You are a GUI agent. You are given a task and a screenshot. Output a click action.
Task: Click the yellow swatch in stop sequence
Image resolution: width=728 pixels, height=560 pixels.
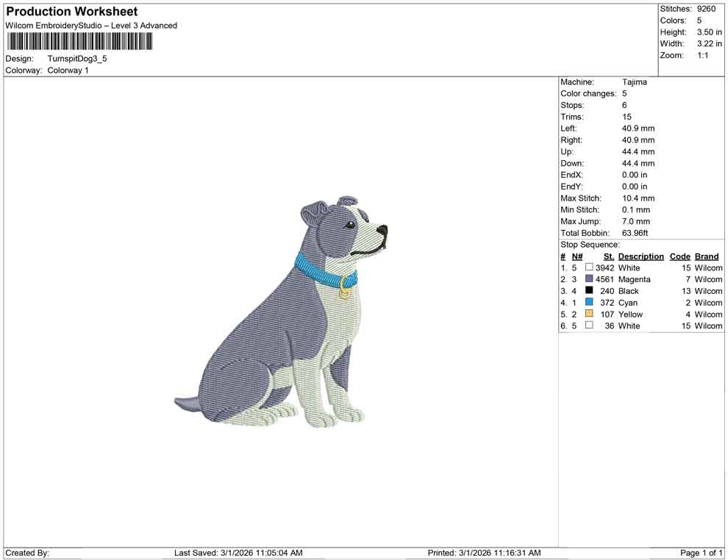click(589, 314)
